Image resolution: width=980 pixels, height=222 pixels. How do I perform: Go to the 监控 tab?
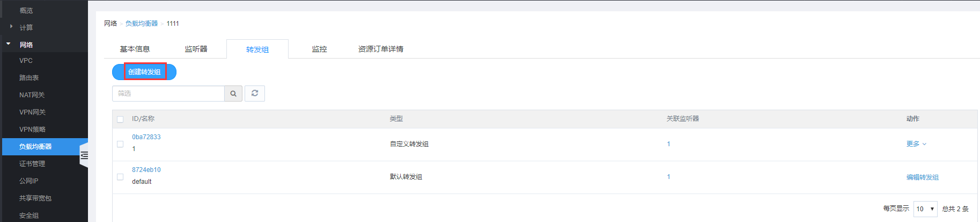[x=319, y=49]
